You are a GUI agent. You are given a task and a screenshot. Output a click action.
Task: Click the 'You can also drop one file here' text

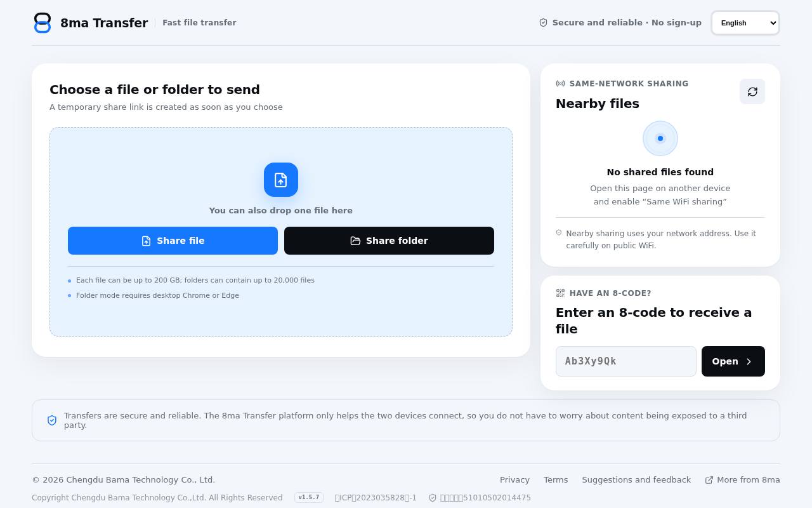coord(281,211)
